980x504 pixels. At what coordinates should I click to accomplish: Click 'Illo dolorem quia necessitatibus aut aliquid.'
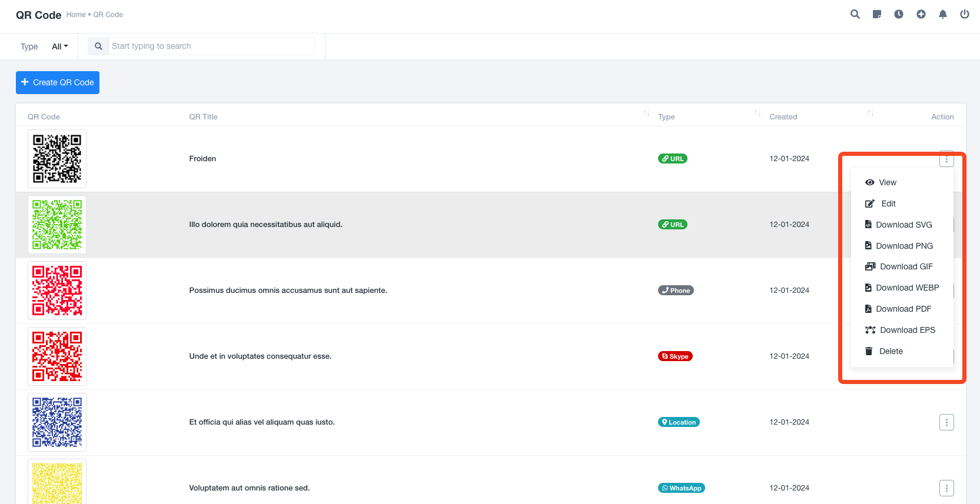pyautogui.click(x=265, y=225)
